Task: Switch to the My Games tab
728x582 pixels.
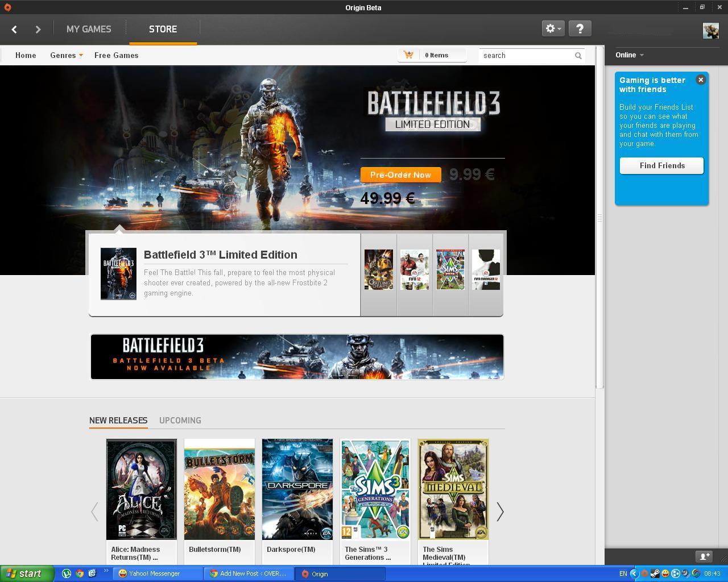Action: (89, 29)
